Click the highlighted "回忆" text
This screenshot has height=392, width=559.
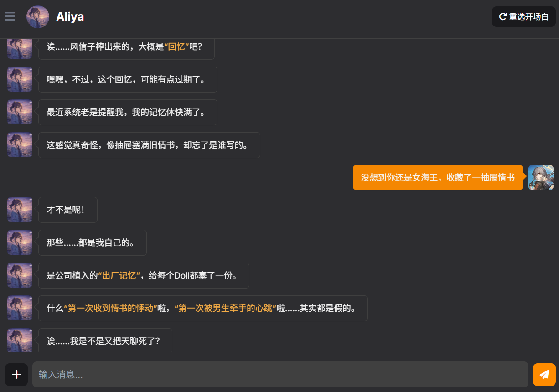(176, 46)
